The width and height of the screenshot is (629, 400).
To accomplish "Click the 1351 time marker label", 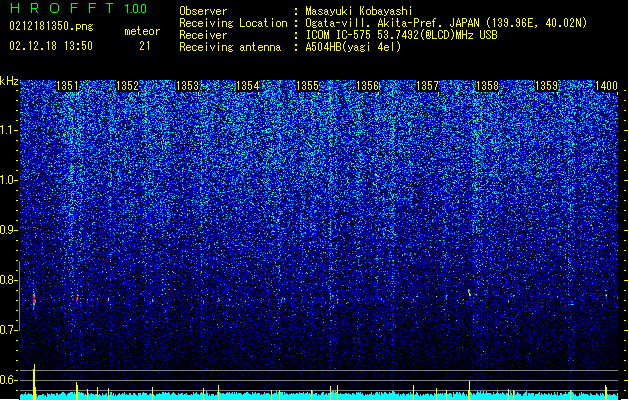I will coord(67,86).
